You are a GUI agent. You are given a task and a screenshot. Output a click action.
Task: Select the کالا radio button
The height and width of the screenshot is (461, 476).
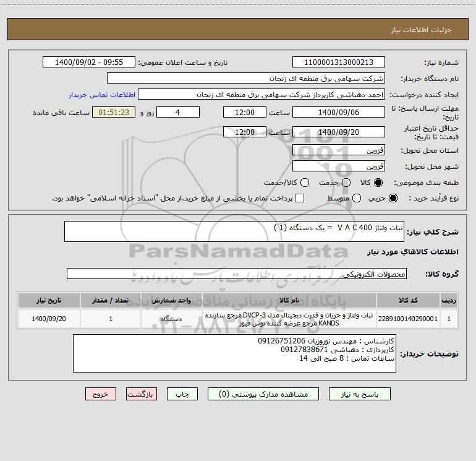tap(378, 183)
